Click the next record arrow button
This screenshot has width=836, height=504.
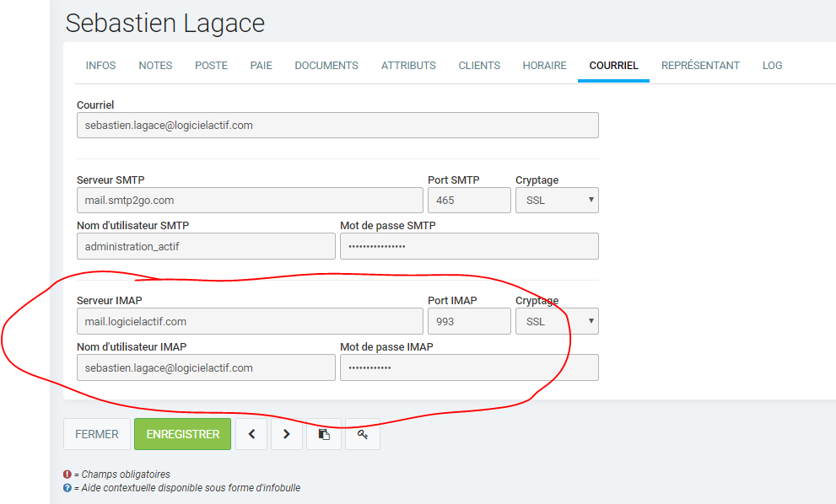[287, 434]
